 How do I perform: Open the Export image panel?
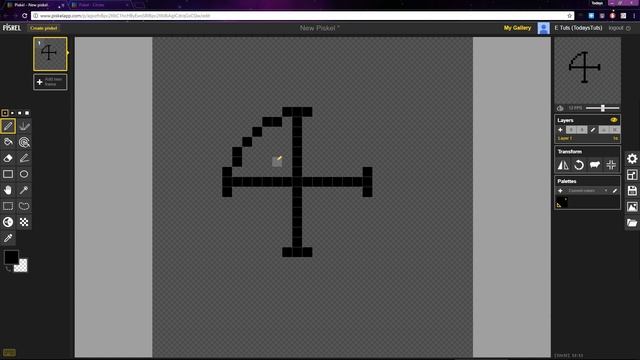(x=632, y=207)
